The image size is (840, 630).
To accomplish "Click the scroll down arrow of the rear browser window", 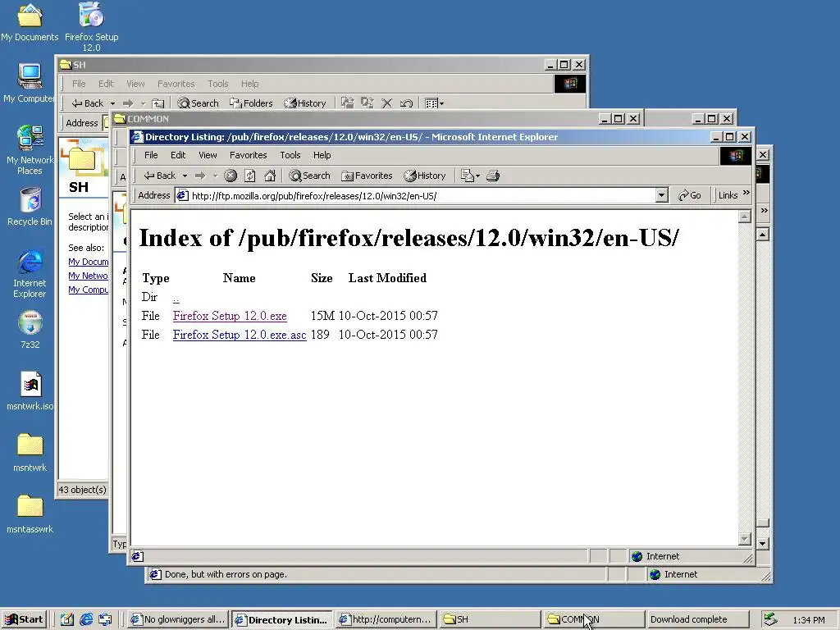I will [764, 543].
